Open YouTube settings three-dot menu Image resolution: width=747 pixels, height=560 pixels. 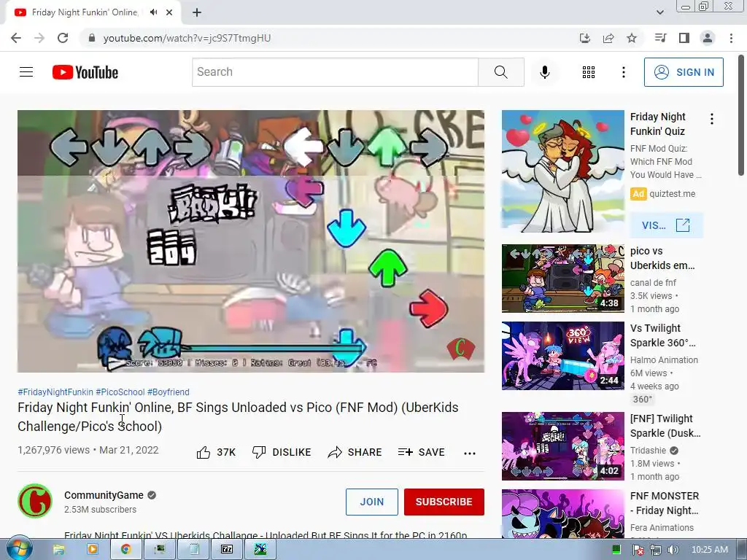tap(624, 72)
